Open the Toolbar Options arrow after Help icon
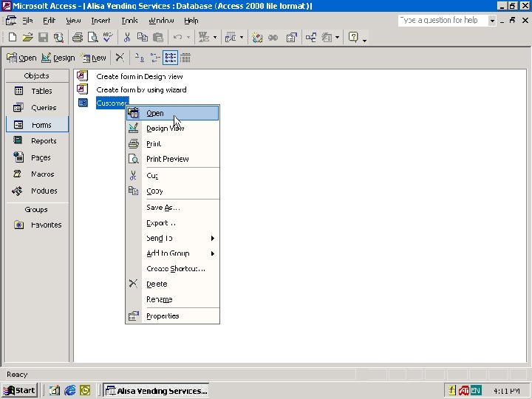The height and width of the screenshot is (399, 532). coord(365,40)
